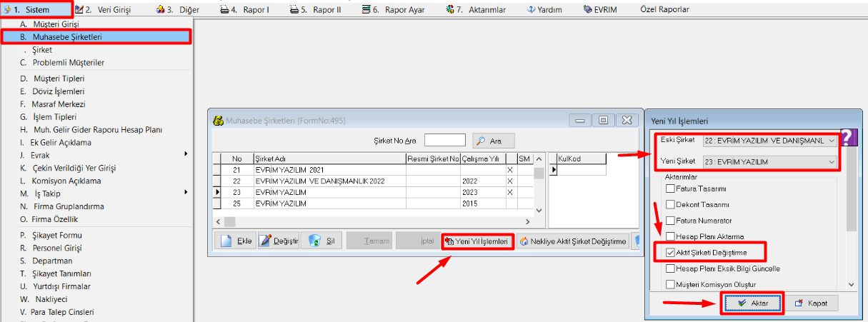Uncheck the Aktif Şirketi Değiştirme checkbox

tap(670, 253)
